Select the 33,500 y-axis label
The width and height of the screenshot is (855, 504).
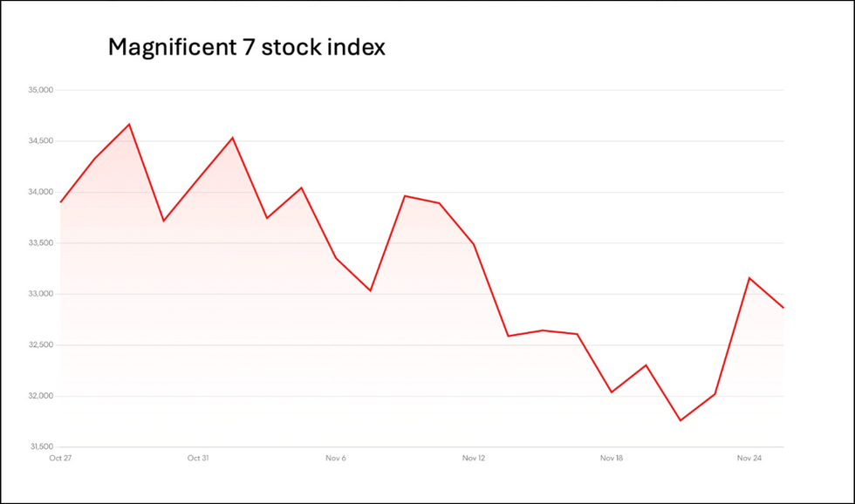click(x=41, y=243)
